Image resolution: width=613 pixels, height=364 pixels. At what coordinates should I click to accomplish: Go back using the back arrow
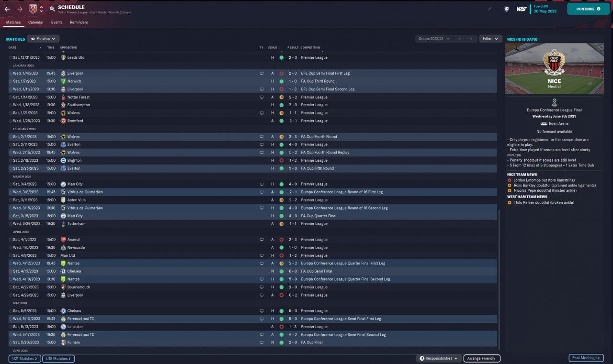click(x=7, y=9)
